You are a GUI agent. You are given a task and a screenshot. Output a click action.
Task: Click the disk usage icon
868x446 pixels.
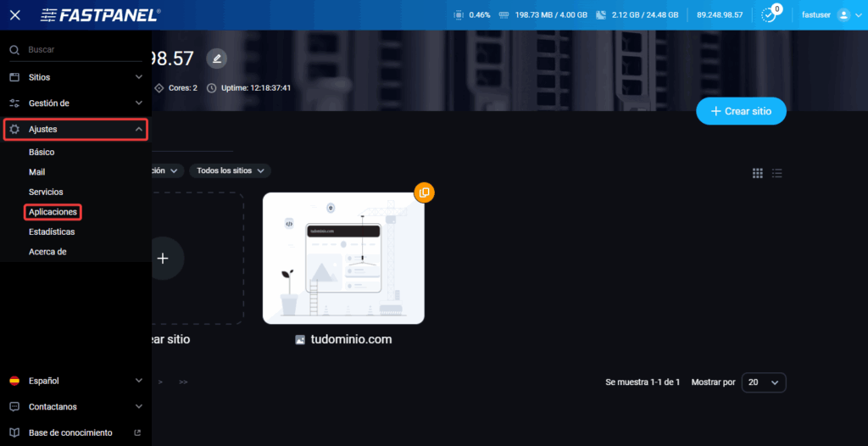601,15
